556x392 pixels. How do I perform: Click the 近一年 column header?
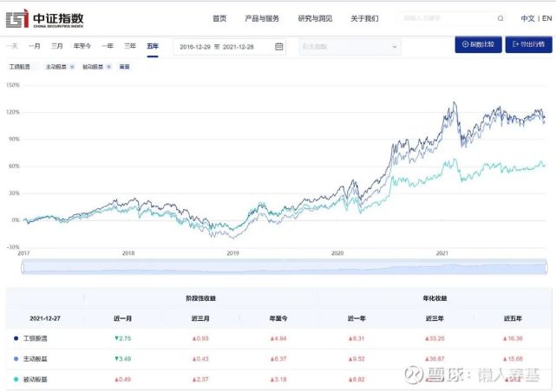click(x=356, y=318)
